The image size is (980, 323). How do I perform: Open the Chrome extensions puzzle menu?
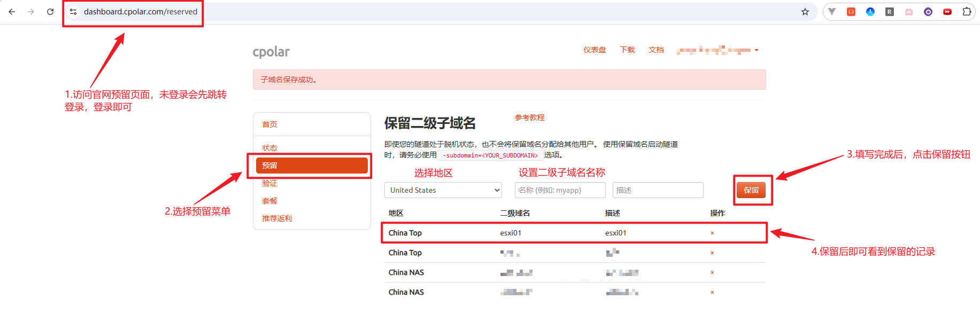click(967, 12)
